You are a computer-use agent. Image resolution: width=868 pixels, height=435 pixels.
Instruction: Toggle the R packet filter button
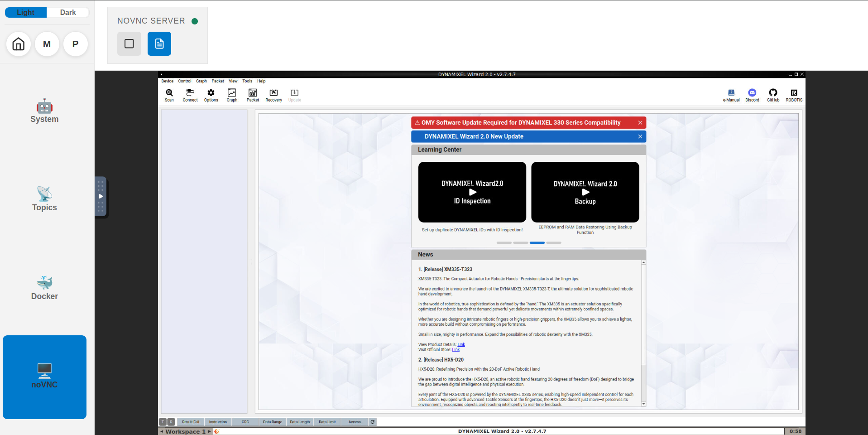click(171, 422)
